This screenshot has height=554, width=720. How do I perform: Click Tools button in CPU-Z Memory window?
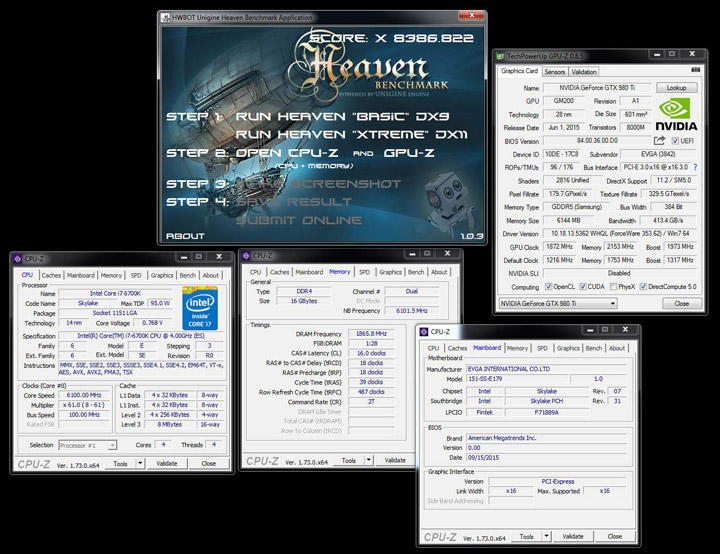tap(349, 460)
